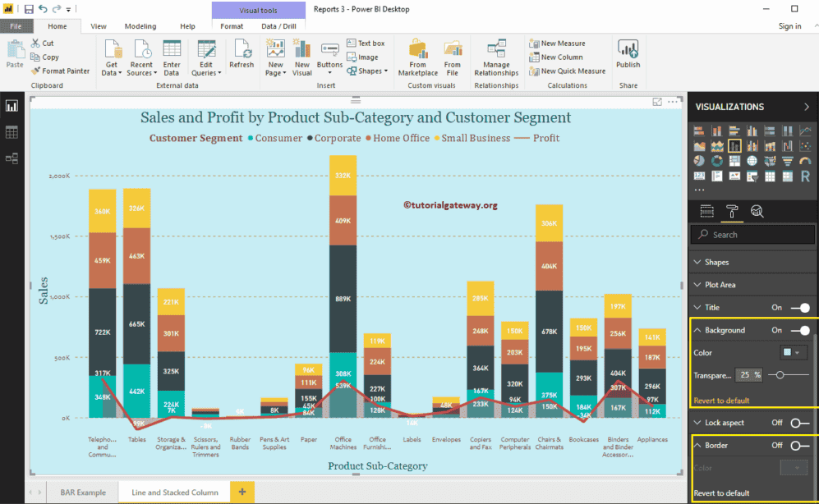This screenshot has height=504, width=819.
Task: Enable the Border toggle
Action: click(799, 446)
